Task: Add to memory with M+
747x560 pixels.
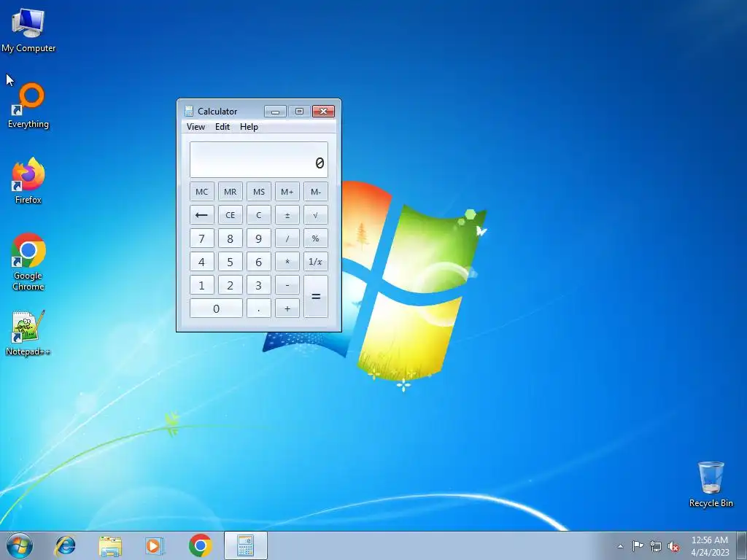Action: point(287,192)
